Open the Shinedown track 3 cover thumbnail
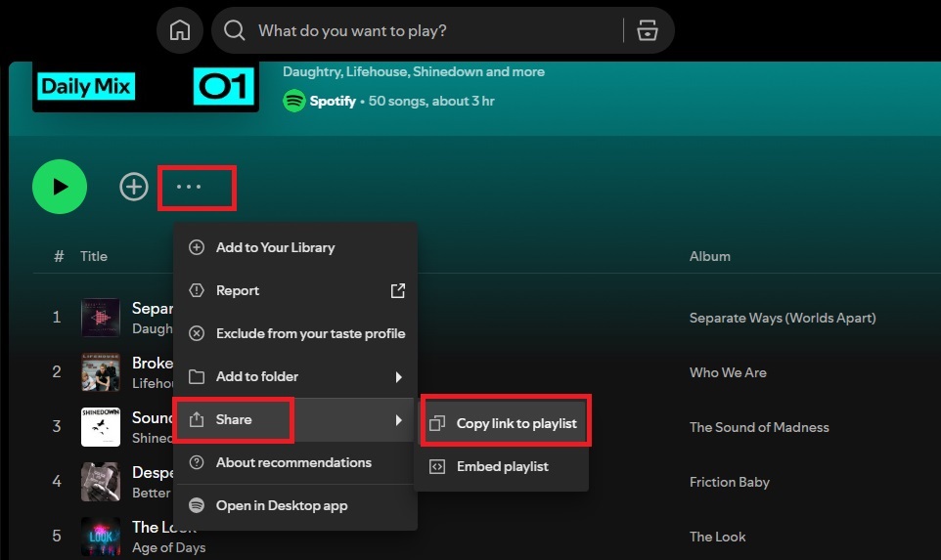 100,427
